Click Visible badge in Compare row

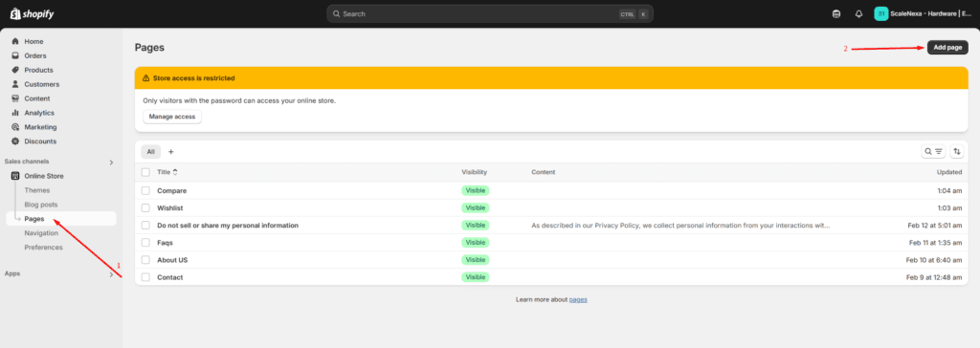(475, 190)
